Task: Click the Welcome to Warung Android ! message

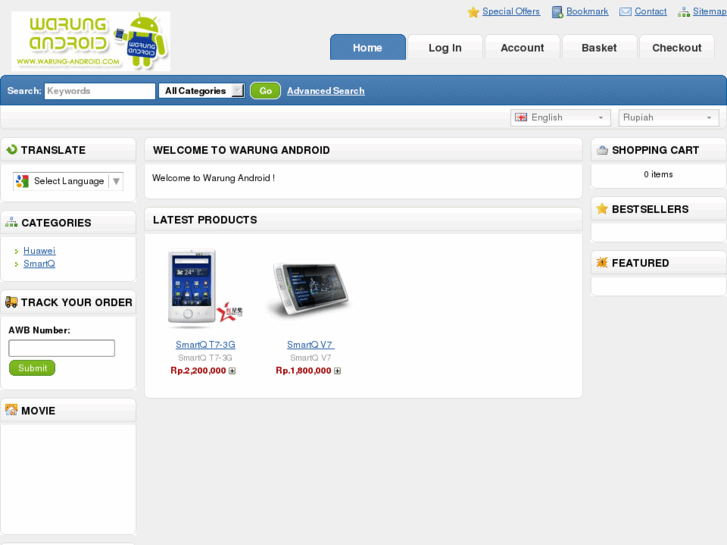Action: click(213, 178)
